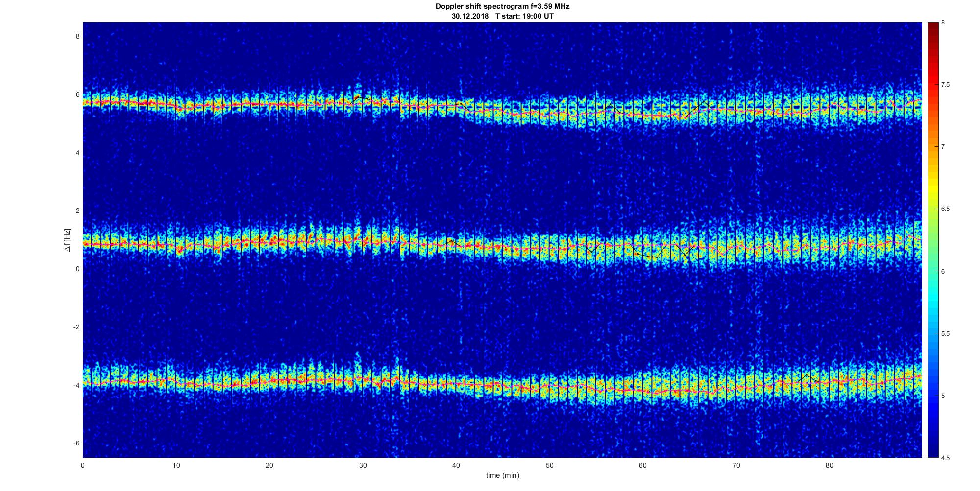
Task: Click colorbar tick label 4.5
Action: point(946,458)
